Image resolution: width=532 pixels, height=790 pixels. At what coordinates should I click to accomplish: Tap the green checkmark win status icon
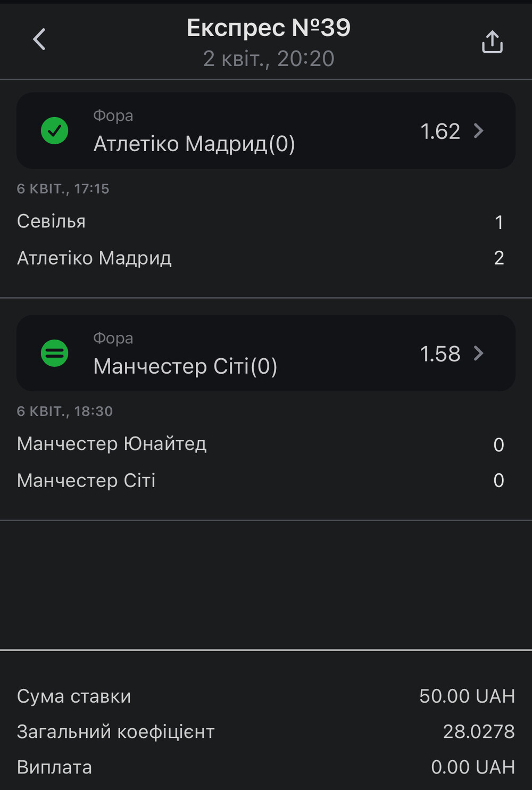[x=54, y=130]
